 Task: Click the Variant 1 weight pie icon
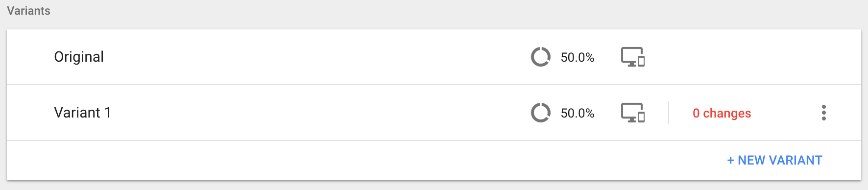[x=541, y=113]
